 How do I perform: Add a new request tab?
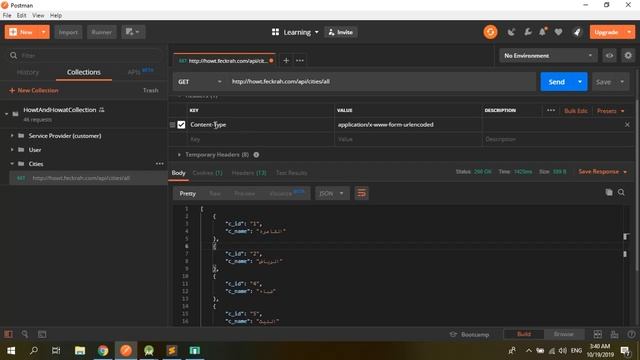[286, 60]
